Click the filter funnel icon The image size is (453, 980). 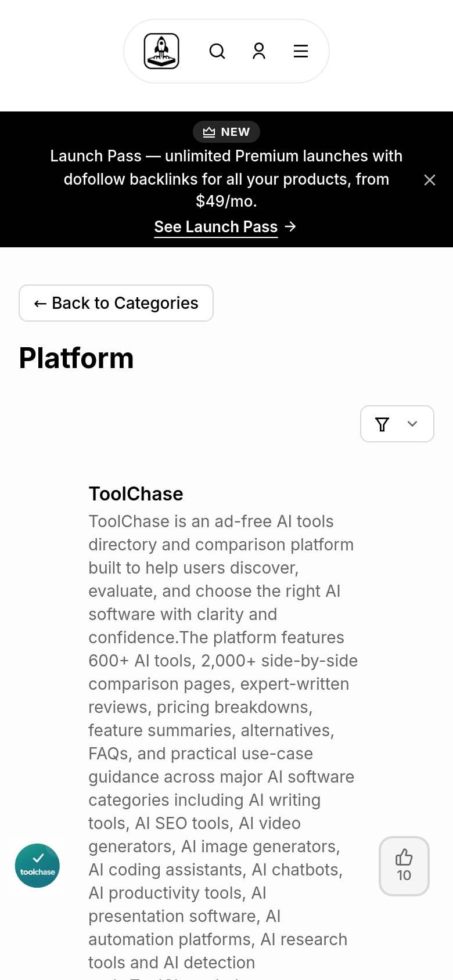click(382, 424)
